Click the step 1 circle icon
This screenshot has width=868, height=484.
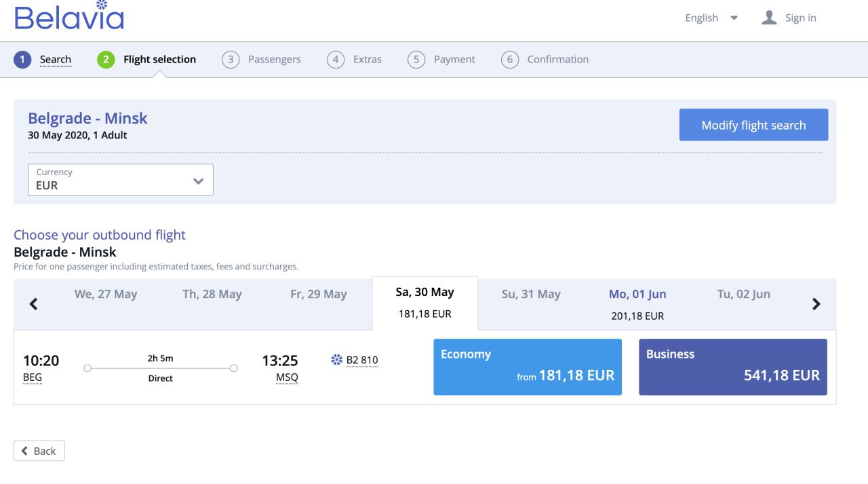[22, 60]
